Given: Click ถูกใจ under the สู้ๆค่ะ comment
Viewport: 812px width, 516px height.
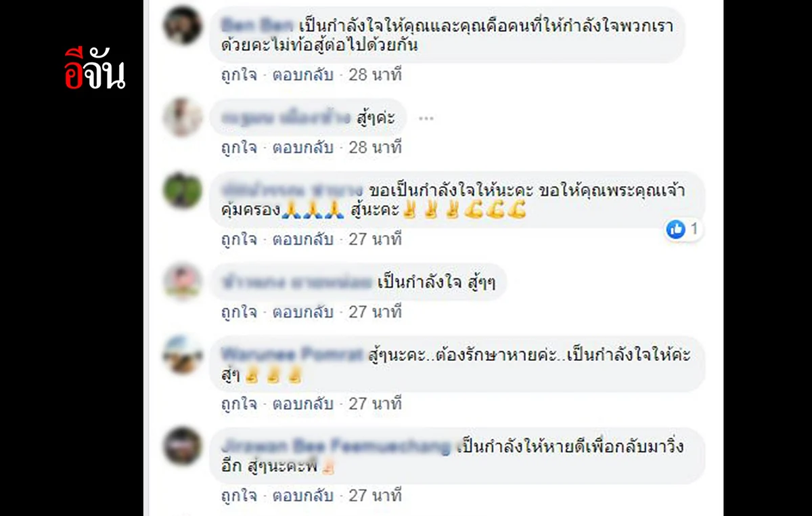Looking at the screenshot, I should [239, 147].
